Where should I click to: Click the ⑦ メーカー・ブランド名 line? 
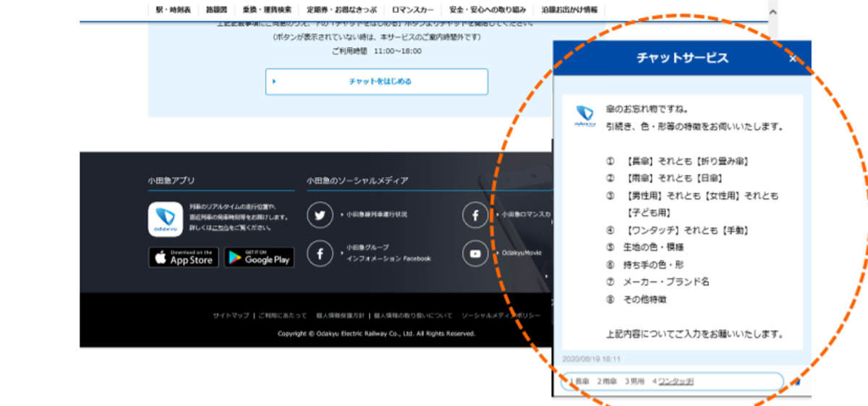coord(658,282)
